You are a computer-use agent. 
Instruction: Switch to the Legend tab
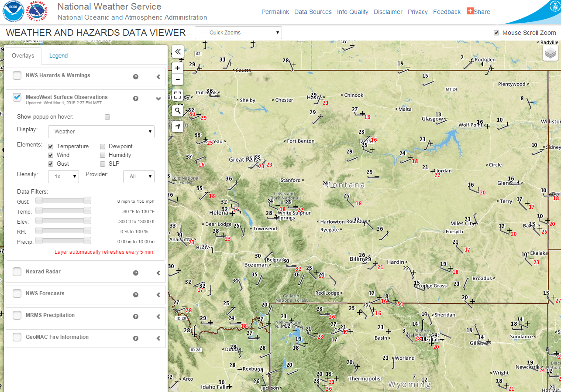coord(59,55)
